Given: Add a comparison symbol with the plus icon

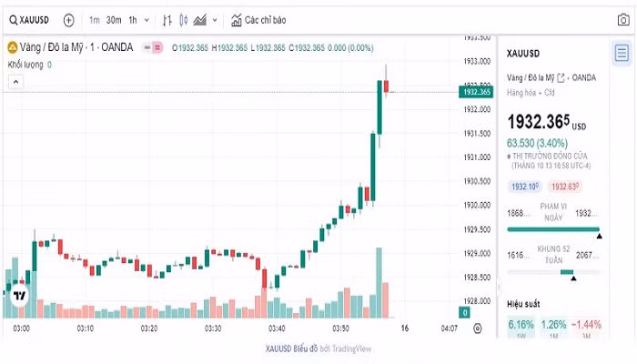Looking at the screenshot, I should coord(69,19).
